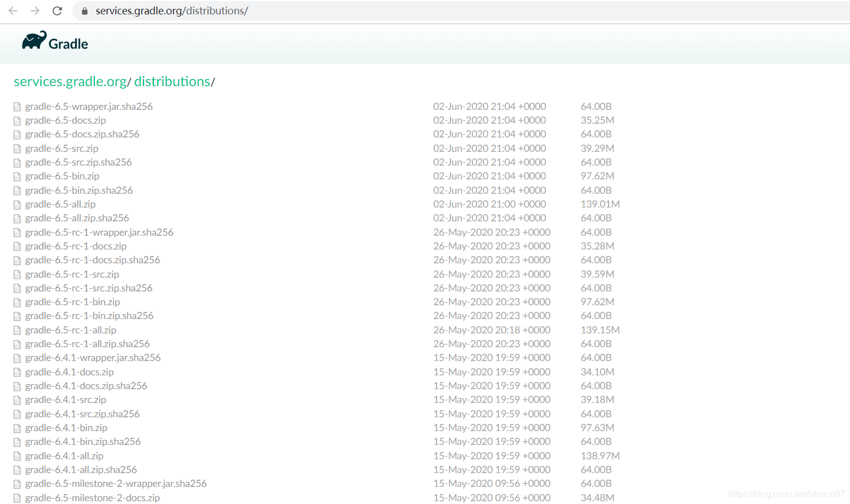Click the 97.63M size of gradle-6.4.1-bin.zip
850x504 pixels.
pyautogui.click(x=597, y=428)
